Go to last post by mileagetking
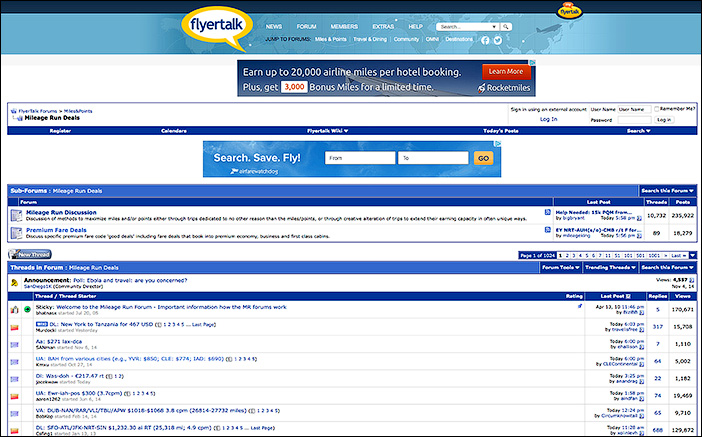The width and height of the screenshot is (702, 437). (x=639, y=236)
